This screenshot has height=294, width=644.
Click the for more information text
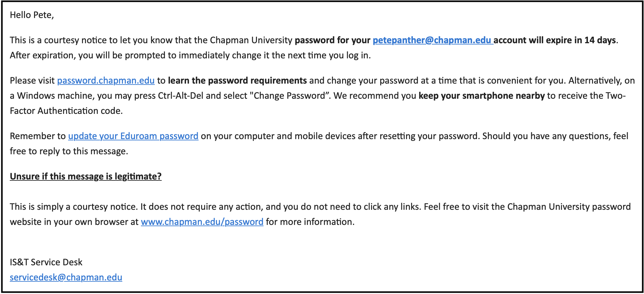point(310,222)
